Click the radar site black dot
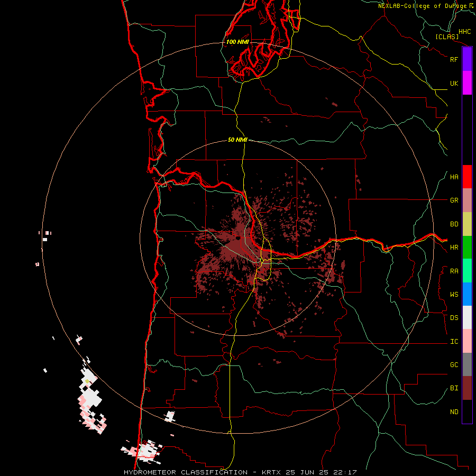 pyautogui.click(x=237, y=239)
